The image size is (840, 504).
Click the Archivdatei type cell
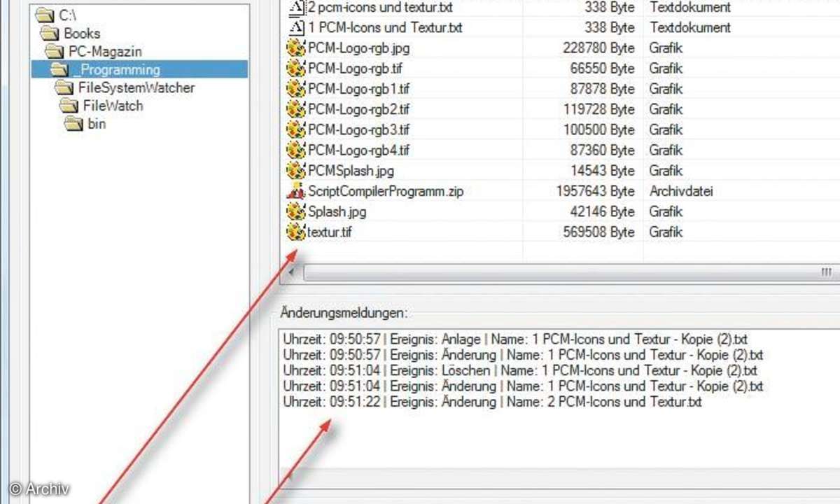click(681, 190)
